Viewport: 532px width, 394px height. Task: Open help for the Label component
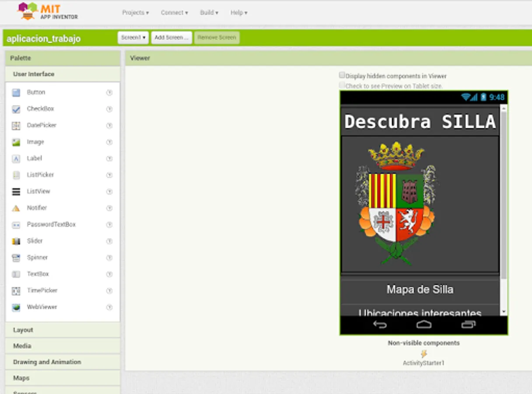[109, 158]
